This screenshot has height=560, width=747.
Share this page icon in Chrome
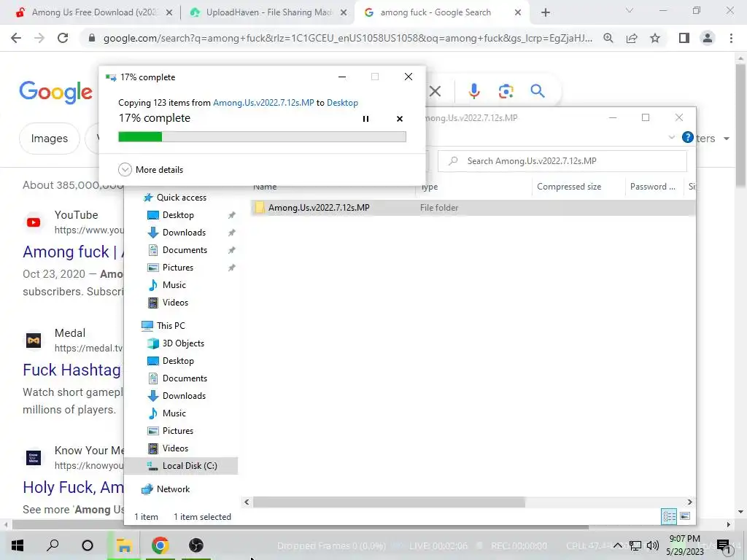click(632, 38)
